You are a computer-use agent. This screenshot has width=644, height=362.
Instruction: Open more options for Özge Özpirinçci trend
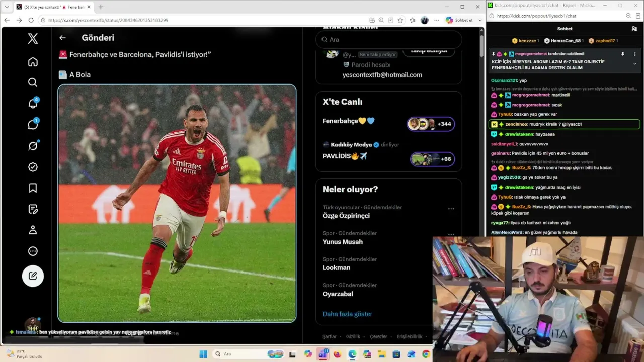451,209
